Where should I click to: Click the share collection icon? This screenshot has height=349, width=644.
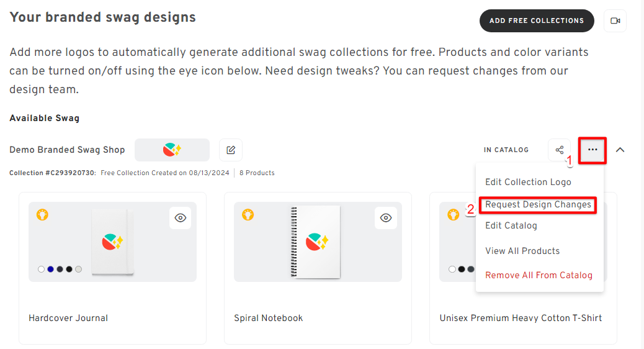point(560,150)
